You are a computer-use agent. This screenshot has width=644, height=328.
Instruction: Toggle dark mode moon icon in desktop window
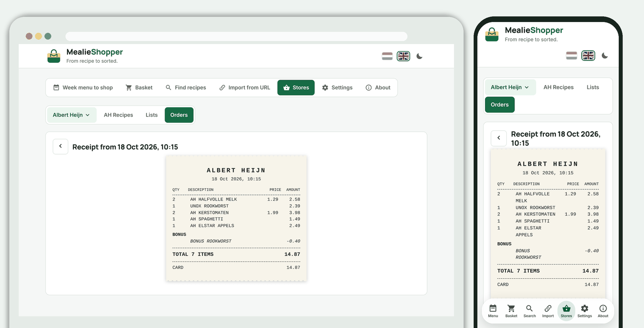tap(419, 56)
